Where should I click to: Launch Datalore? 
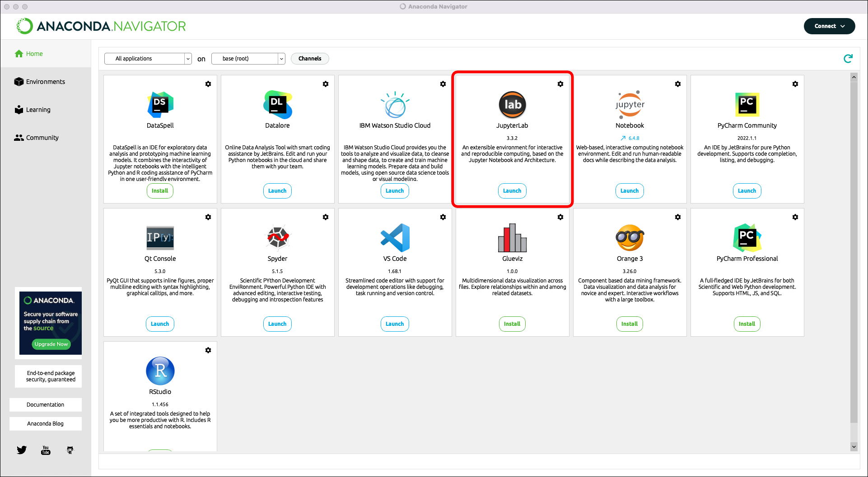(277, 191)
